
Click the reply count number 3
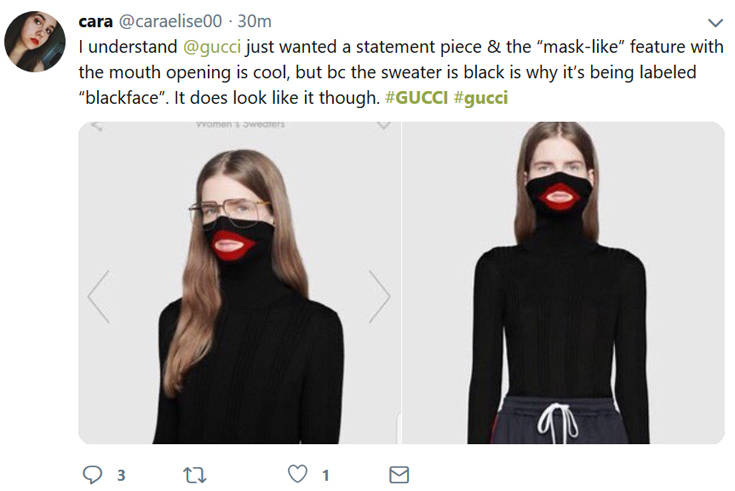[x=121, y=476]
